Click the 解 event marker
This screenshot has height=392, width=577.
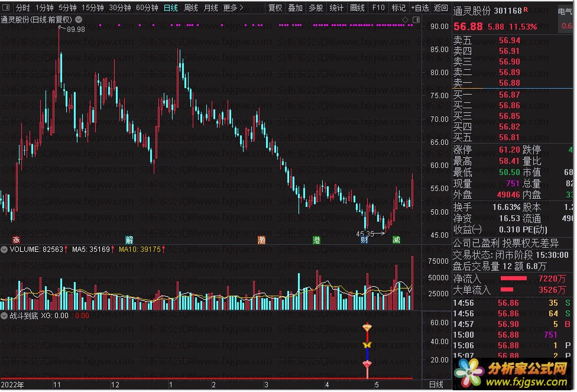coord(129,240)
